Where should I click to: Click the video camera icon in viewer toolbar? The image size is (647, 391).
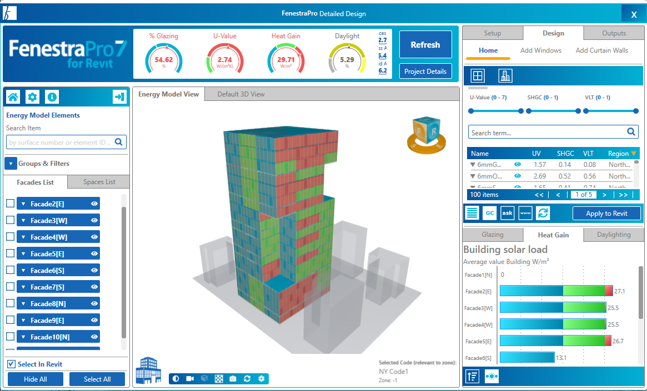[x=190, y=379]
